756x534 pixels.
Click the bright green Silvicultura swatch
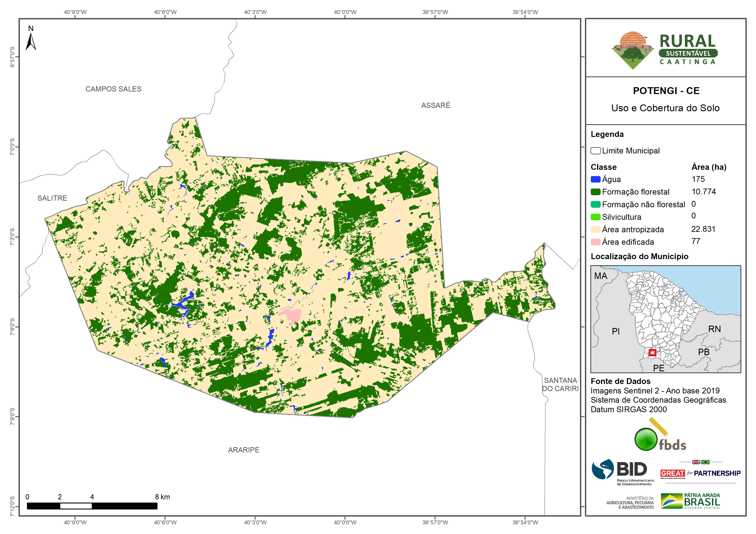595,217
